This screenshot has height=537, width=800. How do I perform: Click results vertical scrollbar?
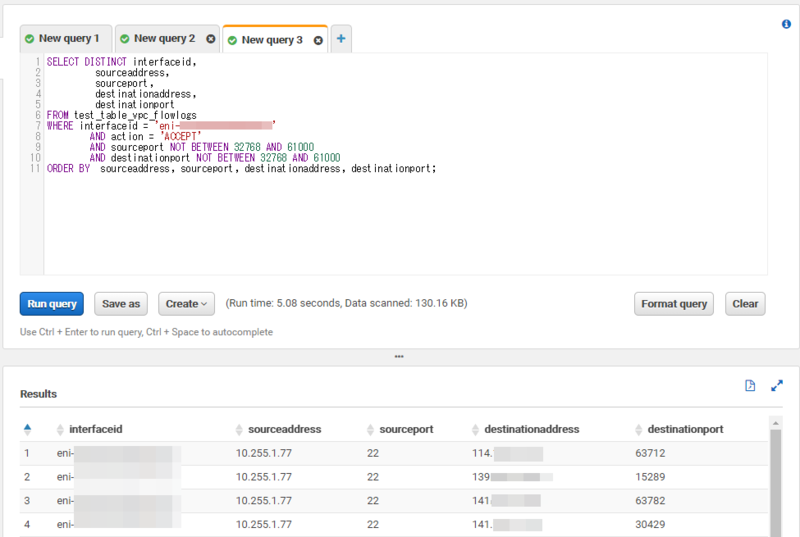(776, 482)
